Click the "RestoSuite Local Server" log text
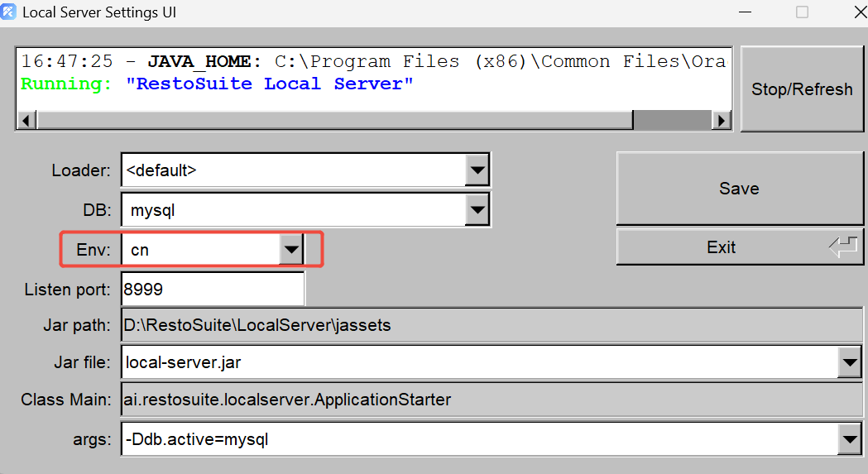868x474 pixels. click(270, 84)
